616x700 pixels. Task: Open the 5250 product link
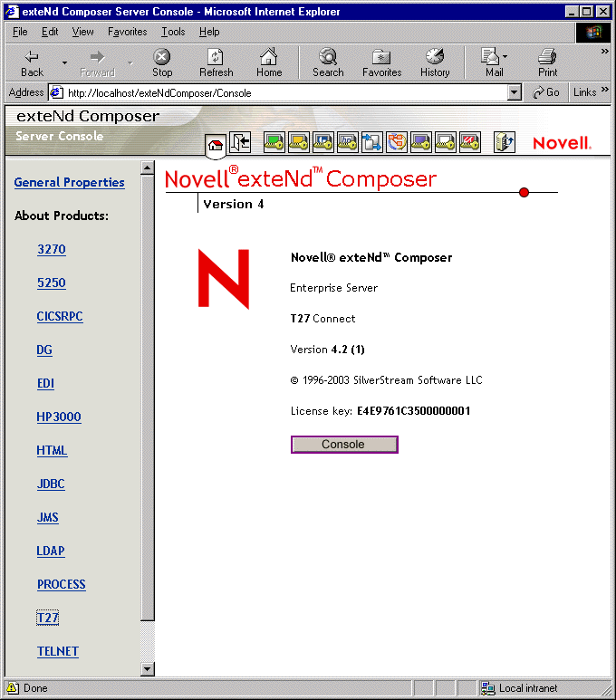pyautogui.click(x=52, y=283)
